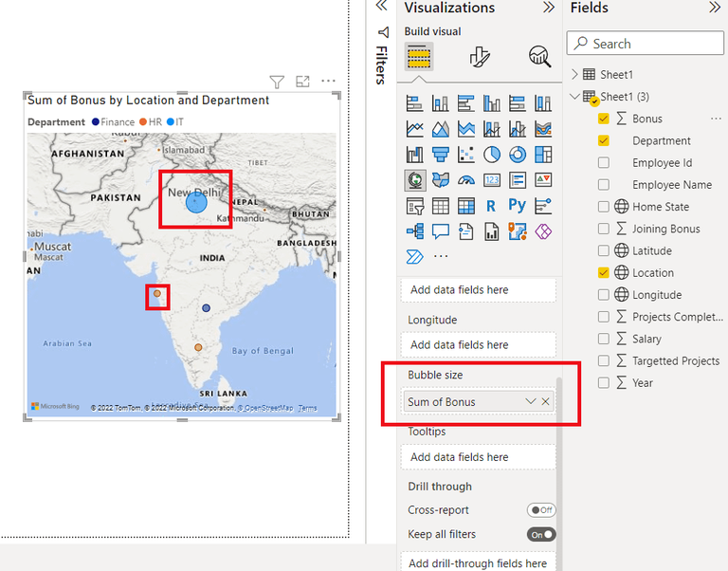The width and height of the screenshot is (728, 571).
Task: Select the stacked column chart visual
Action: click(440, 102)
